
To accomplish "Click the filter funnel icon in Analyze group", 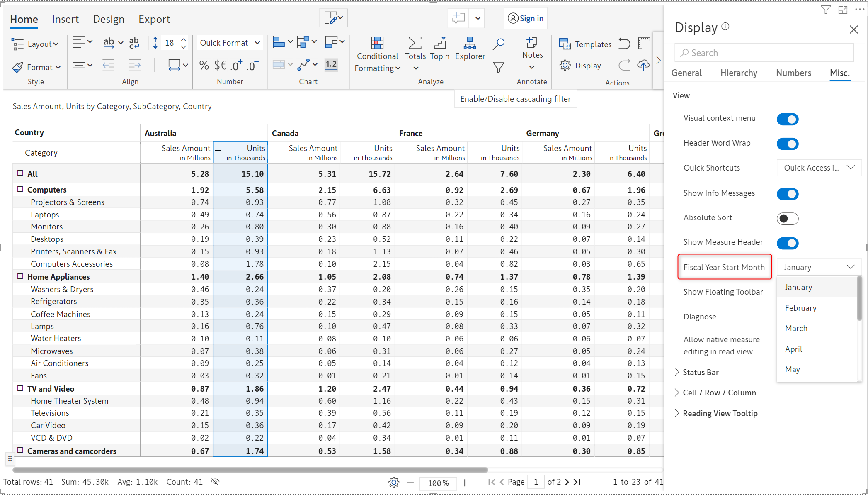I will (x=498, y=67).
